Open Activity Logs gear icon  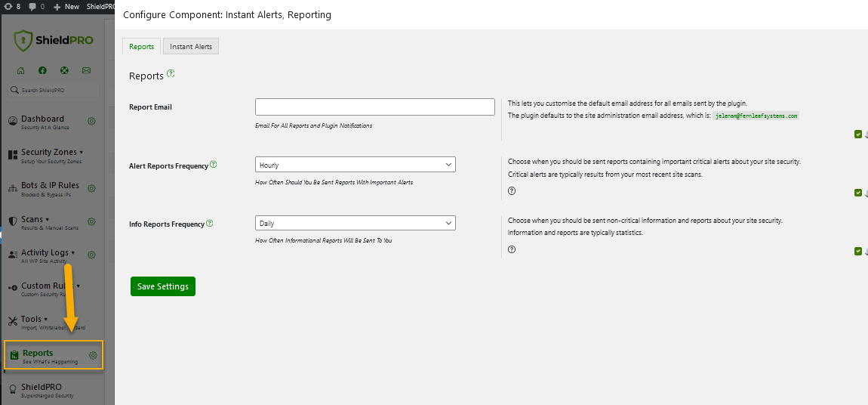[x=92, y=255]
